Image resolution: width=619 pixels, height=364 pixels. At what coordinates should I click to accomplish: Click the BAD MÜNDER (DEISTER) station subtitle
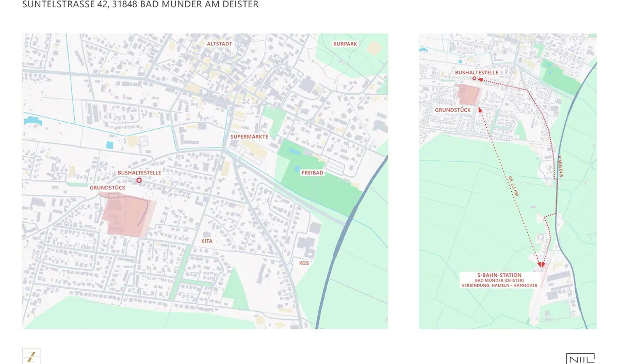(499, 280)
